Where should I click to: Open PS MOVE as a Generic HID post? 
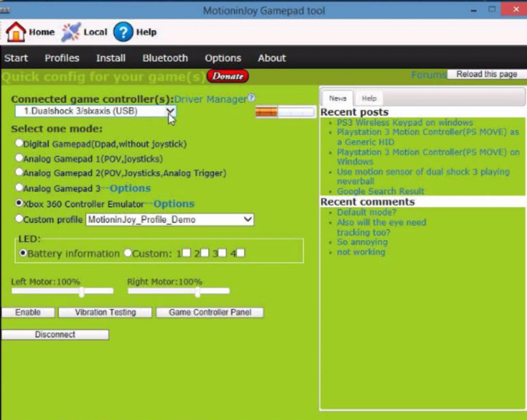pyautogui.click(x=428, y=137)
